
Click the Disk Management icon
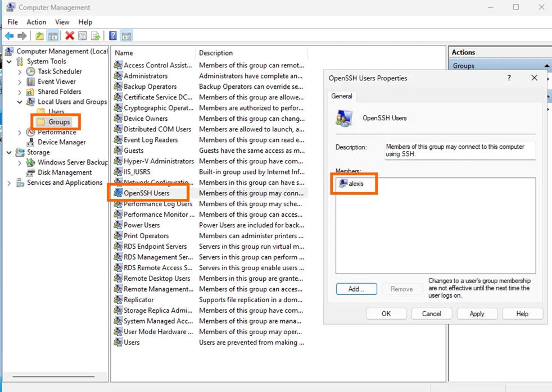pos(30,172)
